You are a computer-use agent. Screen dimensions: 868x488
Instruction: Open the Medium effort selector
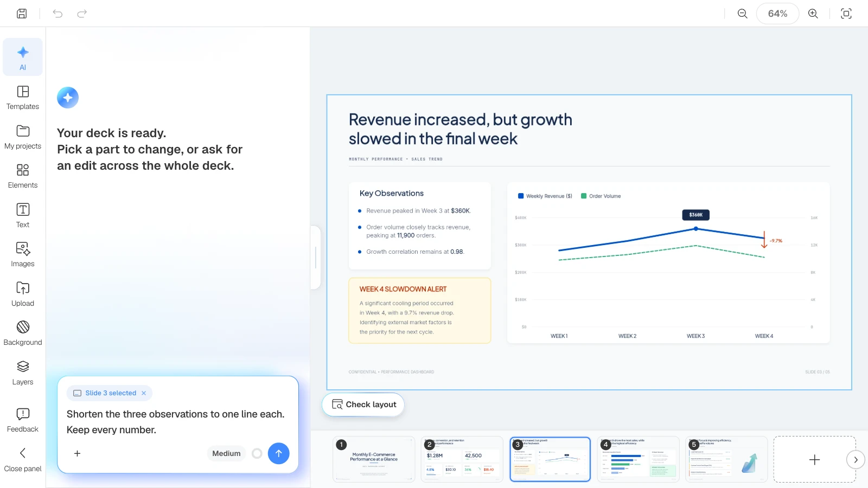tap(226, 453)
